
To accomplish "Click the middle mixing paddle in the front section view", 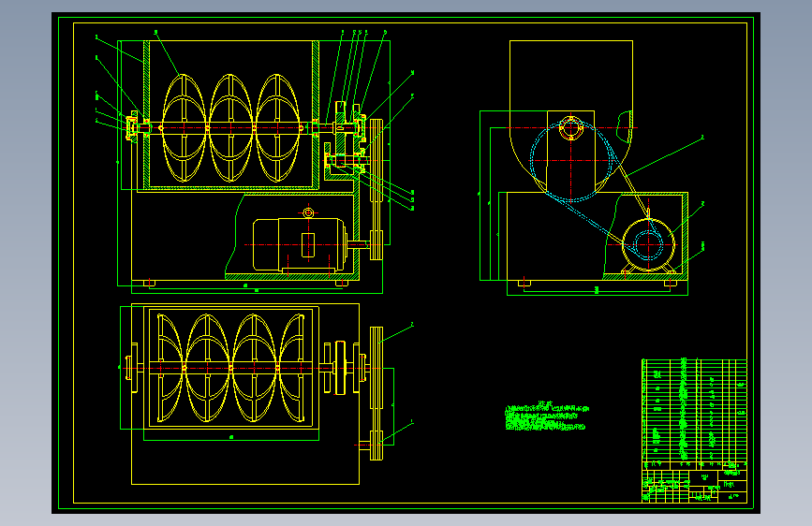I will click(231, 128).
